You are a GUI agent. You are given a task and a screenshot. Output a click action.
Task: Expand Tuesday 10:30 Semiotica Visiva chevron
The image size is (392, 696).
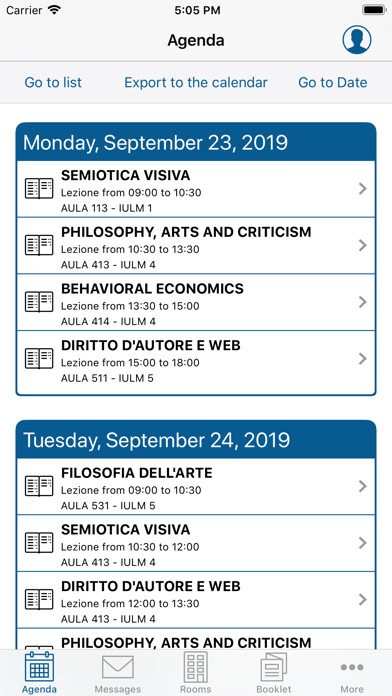point(363,542)
